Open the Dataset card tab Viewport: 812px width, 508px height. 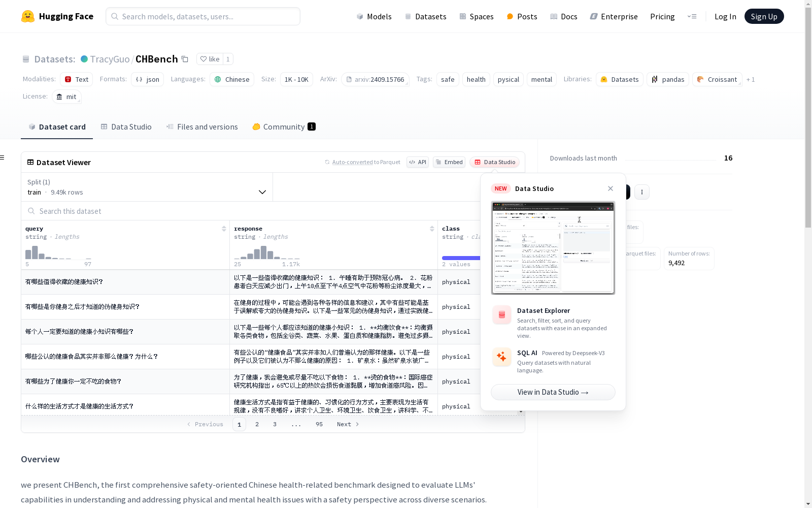pyautogui.click(x=57, y=127)
